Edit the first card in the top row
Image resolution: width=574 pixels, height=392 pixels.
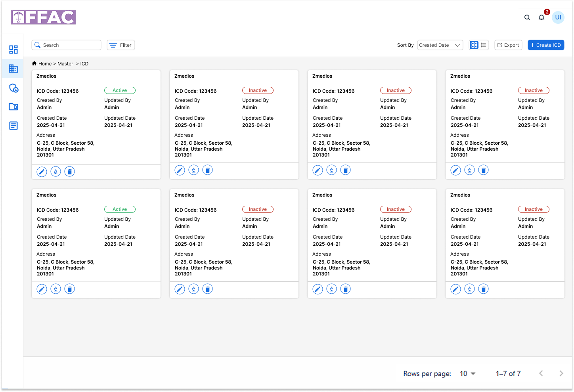(42, 172)
